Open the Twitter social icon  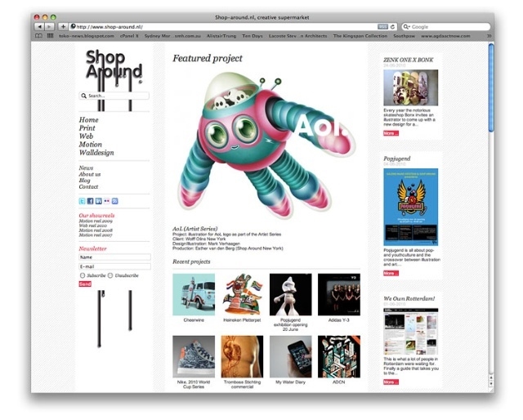pyautogui.click(x=82, y=201)
